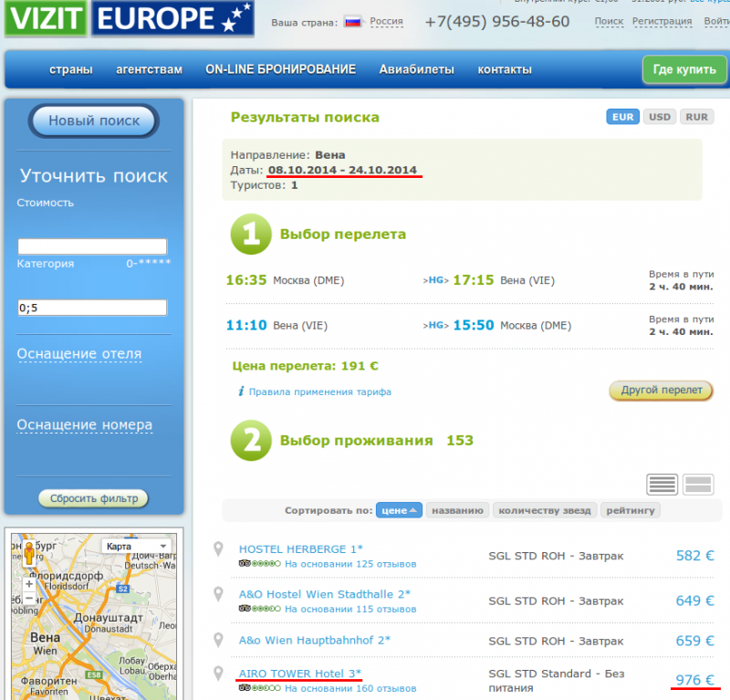The image size is (730, 700).
Task: Open Поиск link in header
Action: 609,21
